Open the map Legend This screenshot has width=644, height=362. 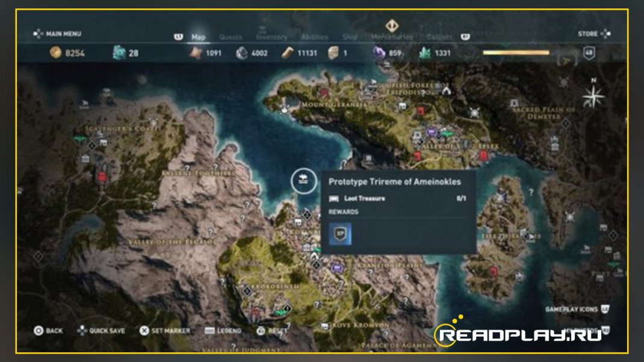223,330
